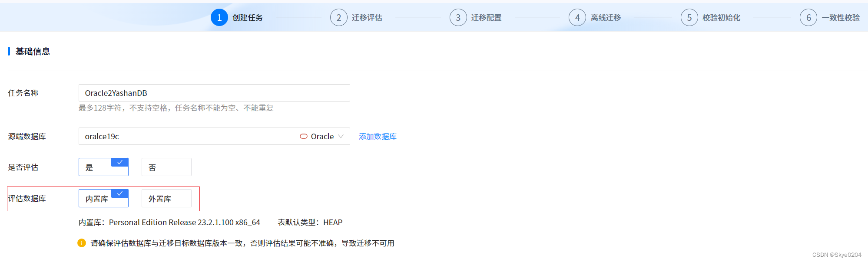Choose 内置库 as 评估数据库
Screen dimensions: 868x262
(103, 198)
